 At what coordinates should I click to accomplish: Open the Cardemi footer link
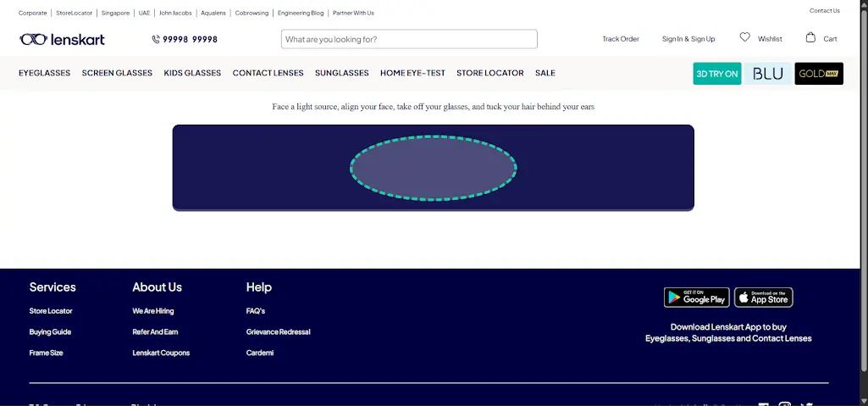pos(260,353)
